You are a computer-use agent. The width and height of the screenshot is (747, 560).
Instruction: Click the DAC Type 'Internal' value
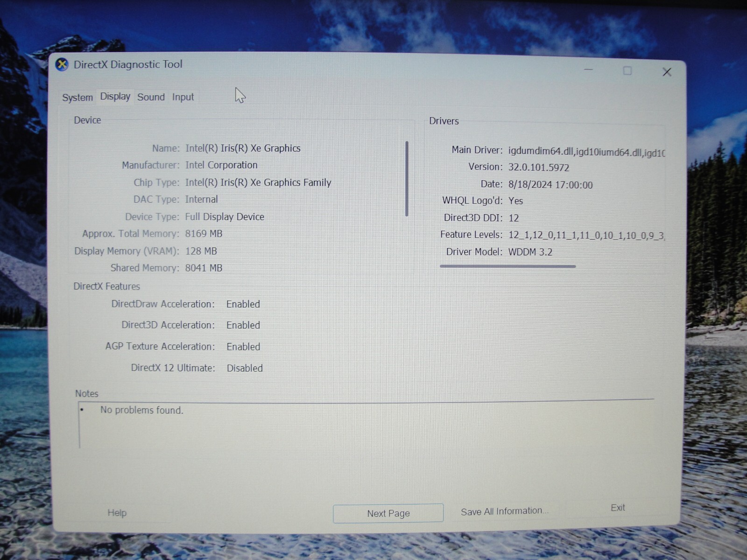tap(201, 199)
